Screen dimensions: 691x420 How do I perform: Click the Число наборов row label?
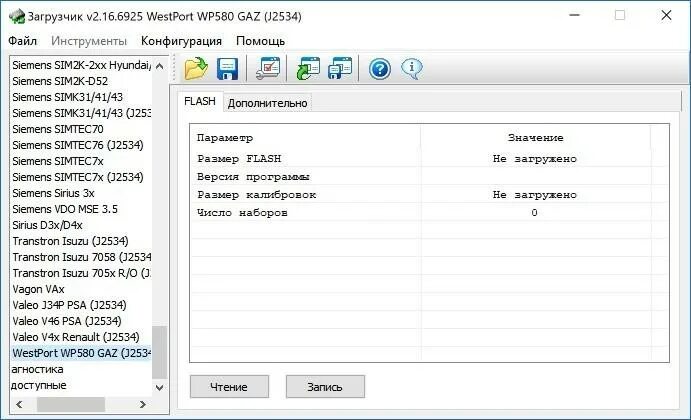click(x=242, y=213)
